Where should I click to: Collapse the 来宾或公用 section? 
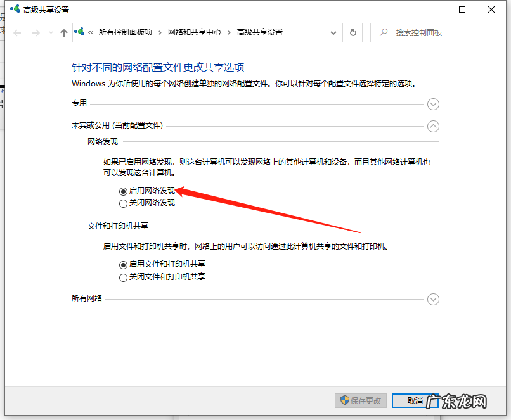coord(433,126)
